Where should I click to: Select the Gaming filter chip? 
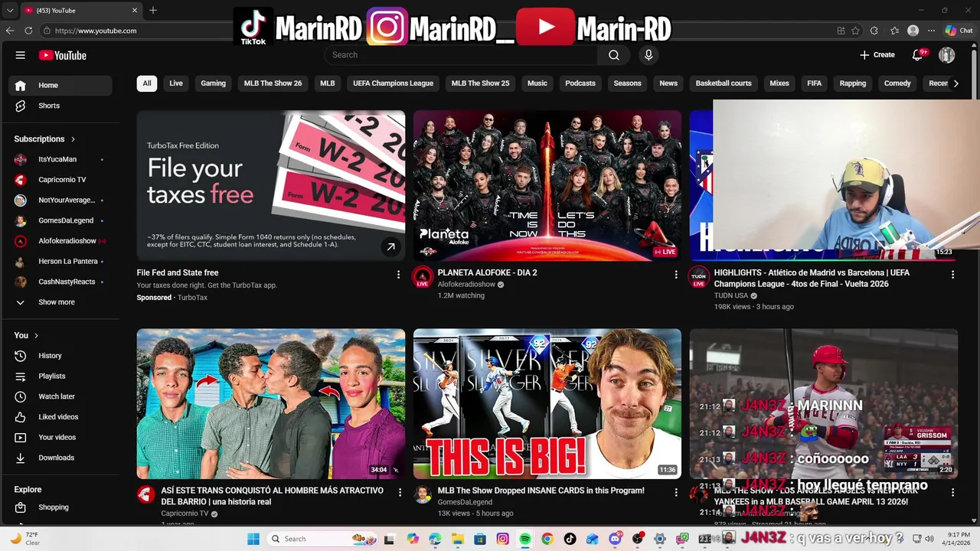click(213, 83)
